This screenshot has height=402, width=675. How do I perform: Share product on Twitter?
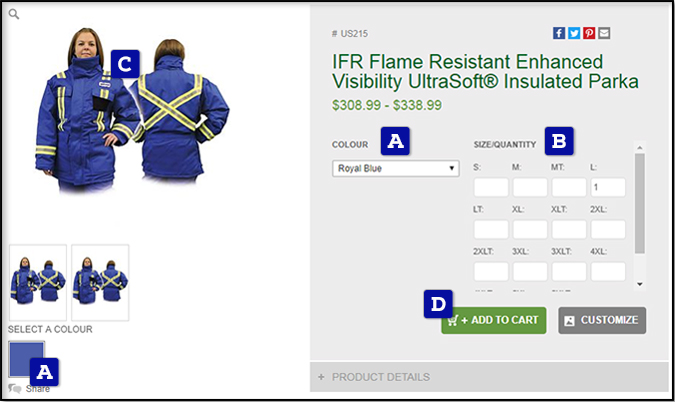(x=574, y=33)
